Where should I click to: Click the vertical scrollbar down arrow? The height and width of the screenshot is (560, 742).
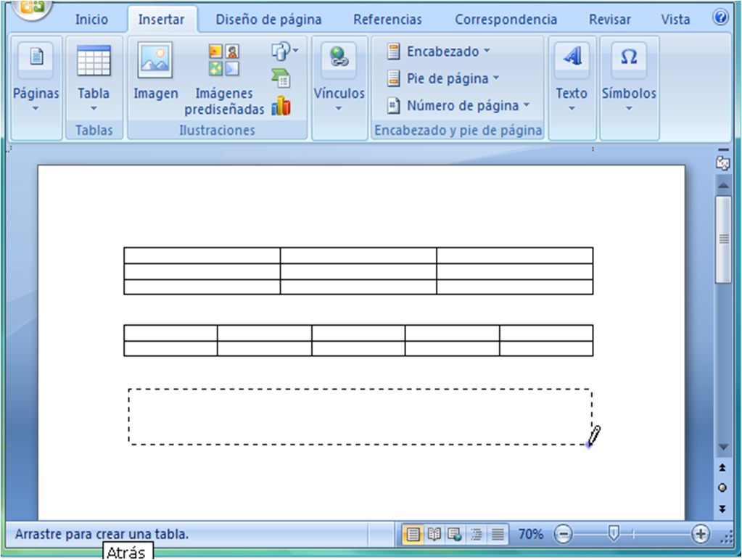[722, 447]
